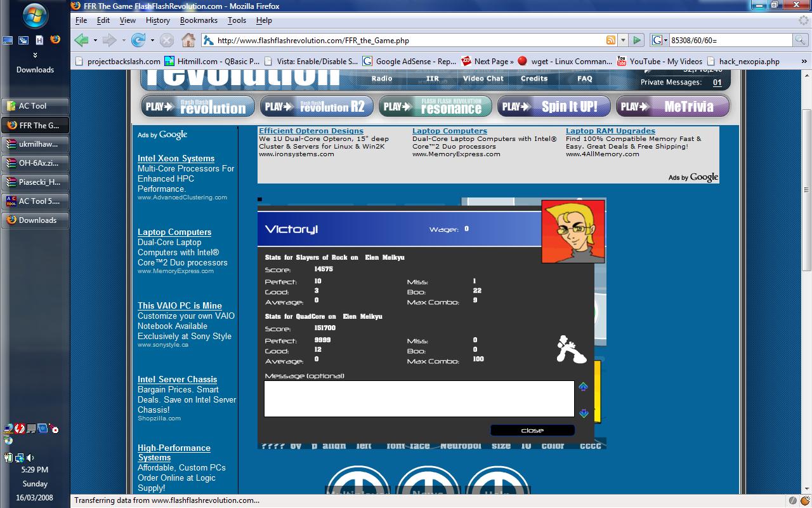This screenshot has height=508, width=812.
Task: Open the Intel Server Chassis ad link
Action: click(177, 379)
